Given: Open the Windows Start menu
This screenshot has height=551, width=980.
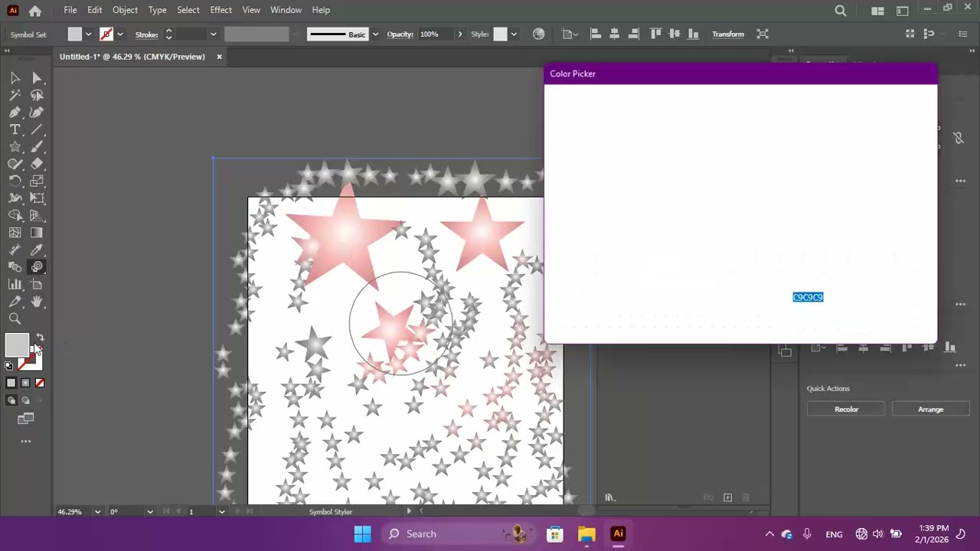Looking at the screenshot, I should pyautogui.click(x=362, y=534).
